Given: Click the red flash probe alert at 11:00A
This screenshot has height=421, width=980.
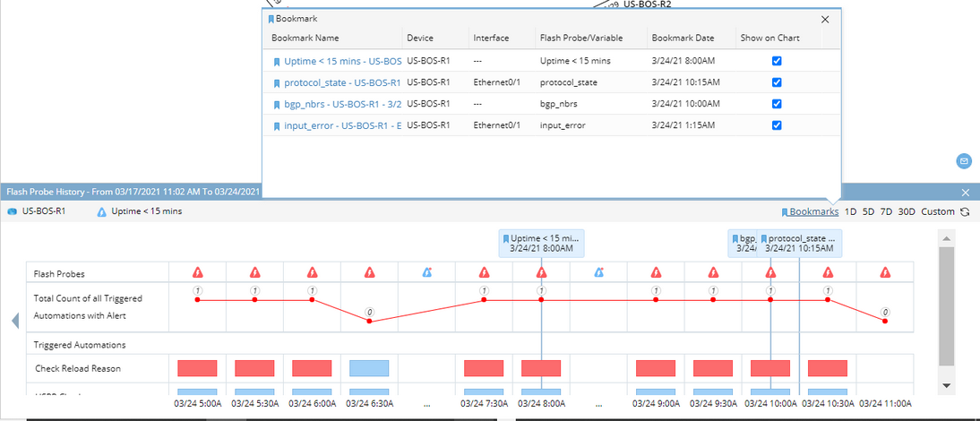Looking at the screenshot, I should 886,272.
